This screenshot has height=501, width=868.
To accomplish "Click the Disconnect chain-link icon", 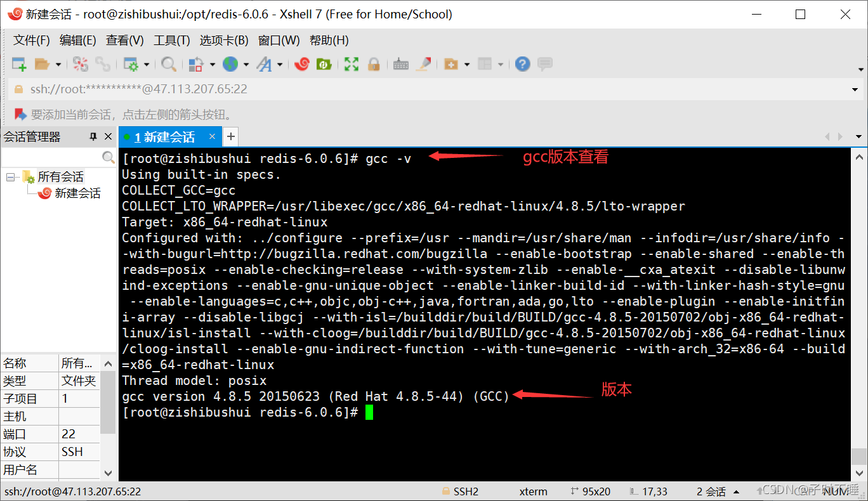I will click(102, 64).
